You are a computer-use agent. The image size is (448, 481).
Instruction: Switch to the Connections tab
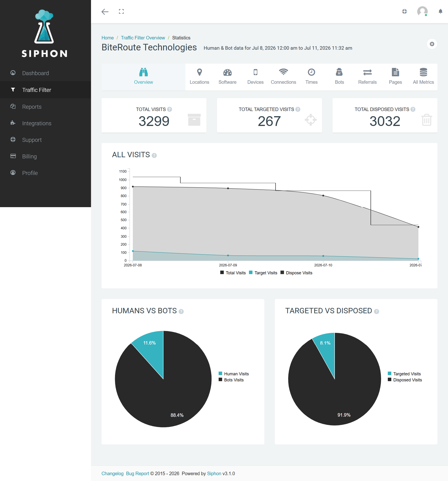coord(283,77)
